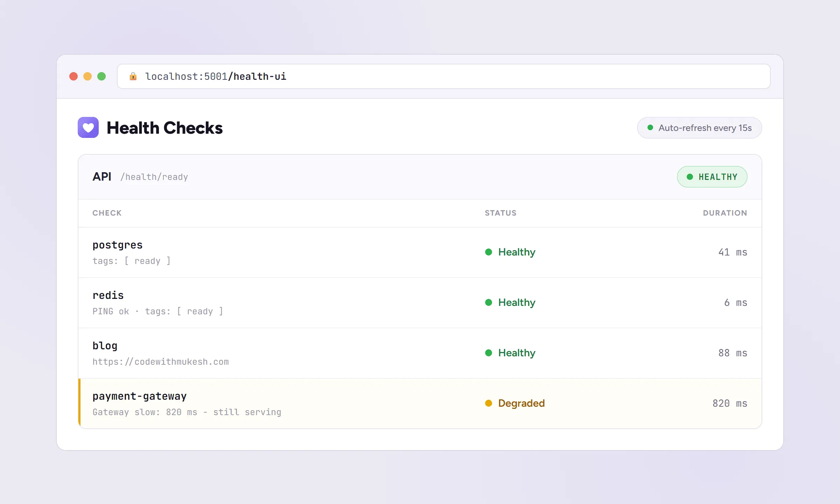Select the payment-gateway check name
840x504 pixels.
[x=140, y=396]
